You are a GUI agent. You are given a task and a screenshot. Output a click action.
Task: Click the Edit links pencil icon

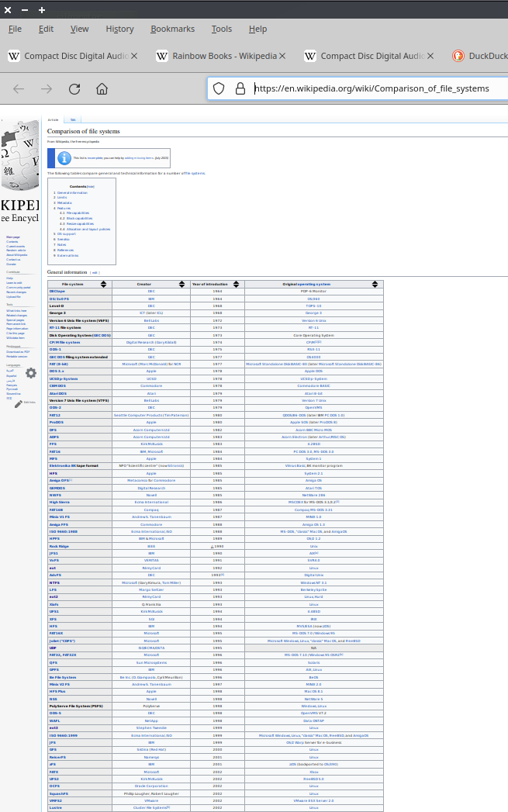point(18,403)
